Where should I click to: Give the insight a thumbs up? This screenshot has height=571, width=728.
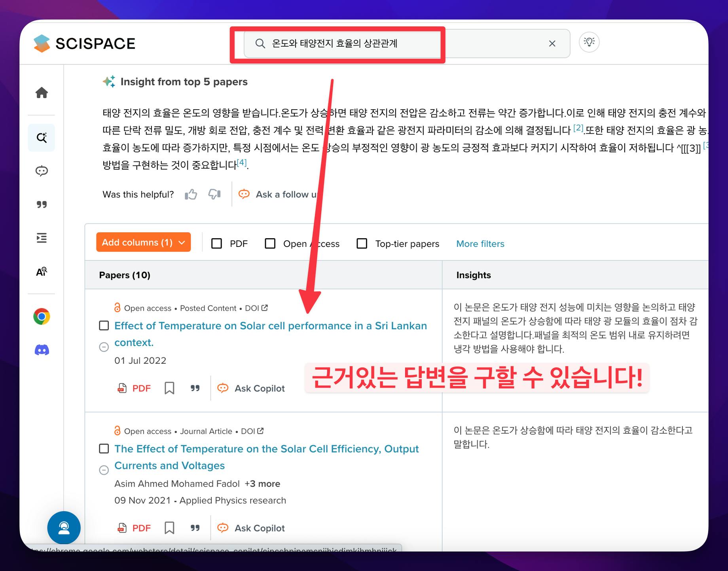click(191, 194)
